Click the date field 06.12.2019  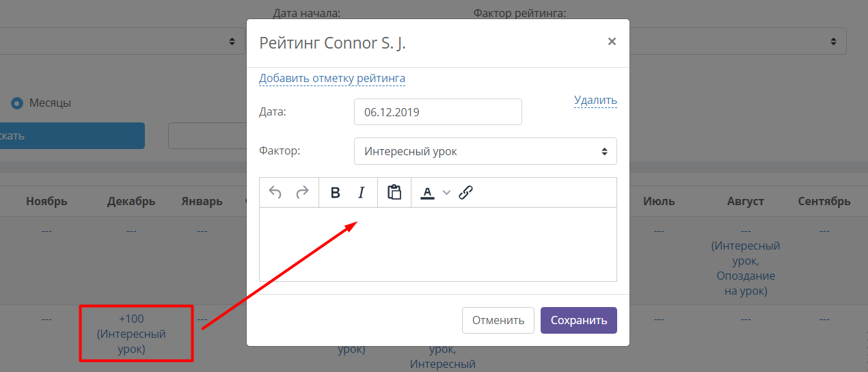coord(438,112)
